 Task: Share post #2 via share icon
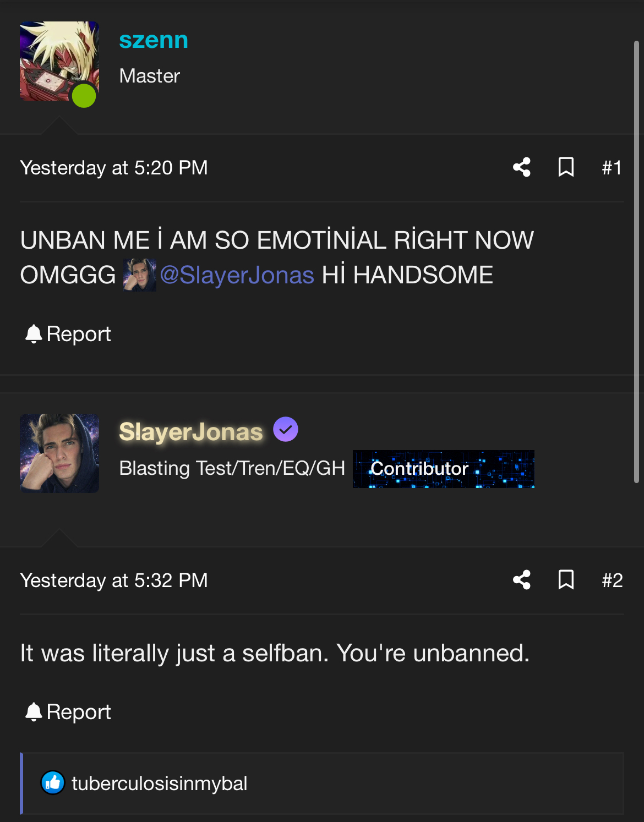click(522, 580)
